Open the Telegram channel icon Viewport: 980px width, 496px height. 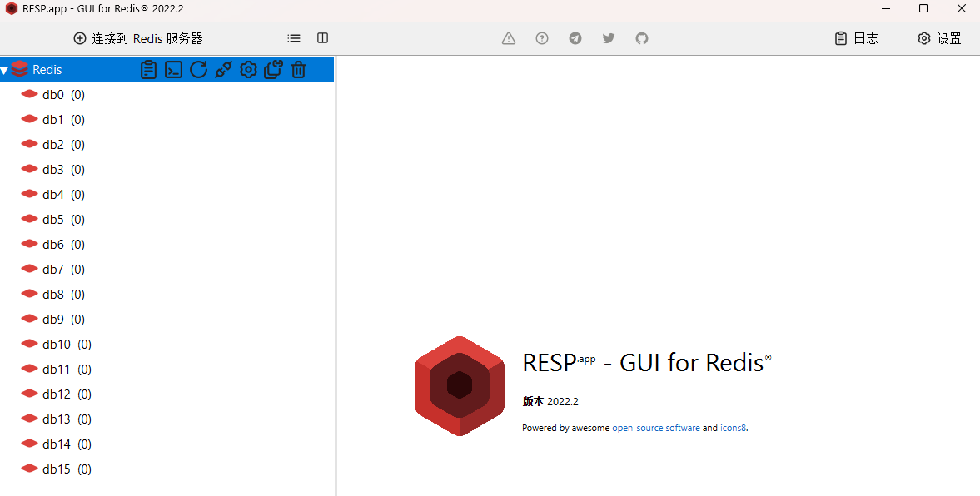coord(575,38)
